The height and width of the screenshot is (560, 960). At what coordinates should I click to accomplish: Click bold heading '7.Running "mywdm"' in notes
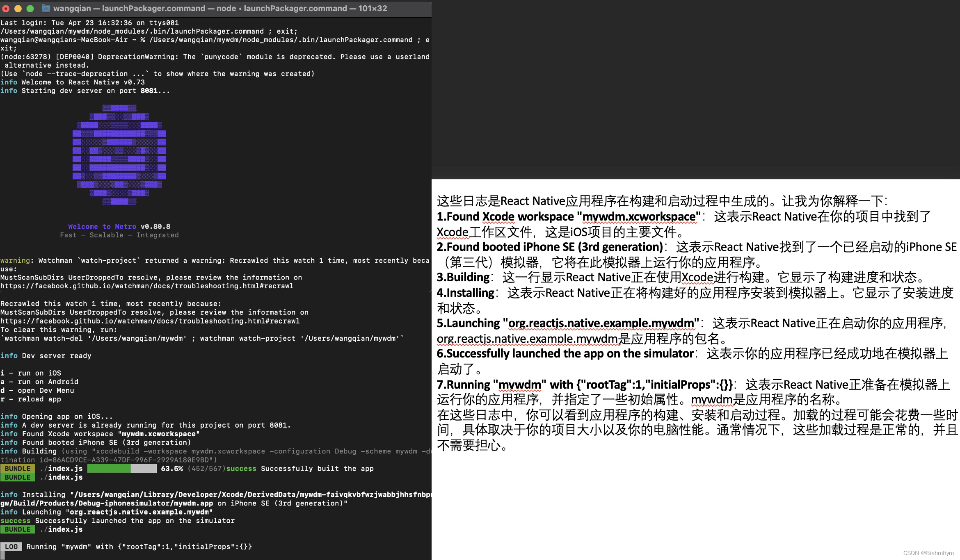pos(585,385)
